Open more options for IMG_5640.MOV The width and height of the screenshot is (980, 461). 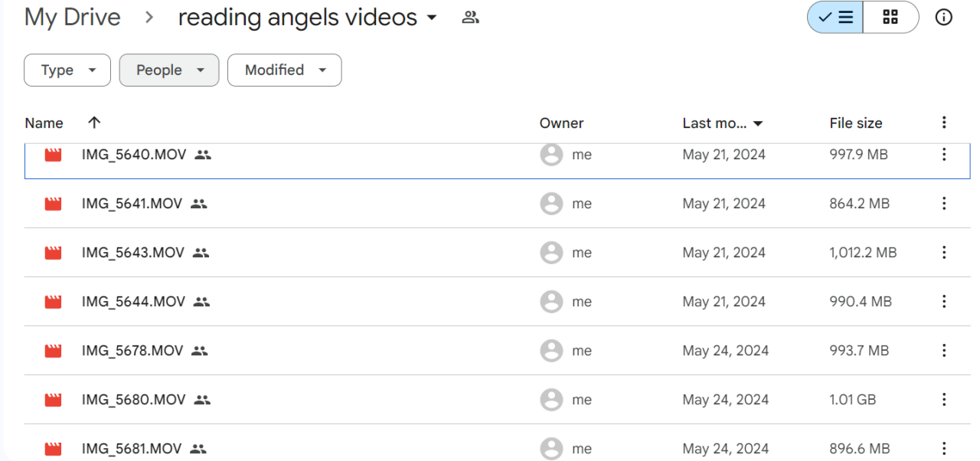click(944, 155)
